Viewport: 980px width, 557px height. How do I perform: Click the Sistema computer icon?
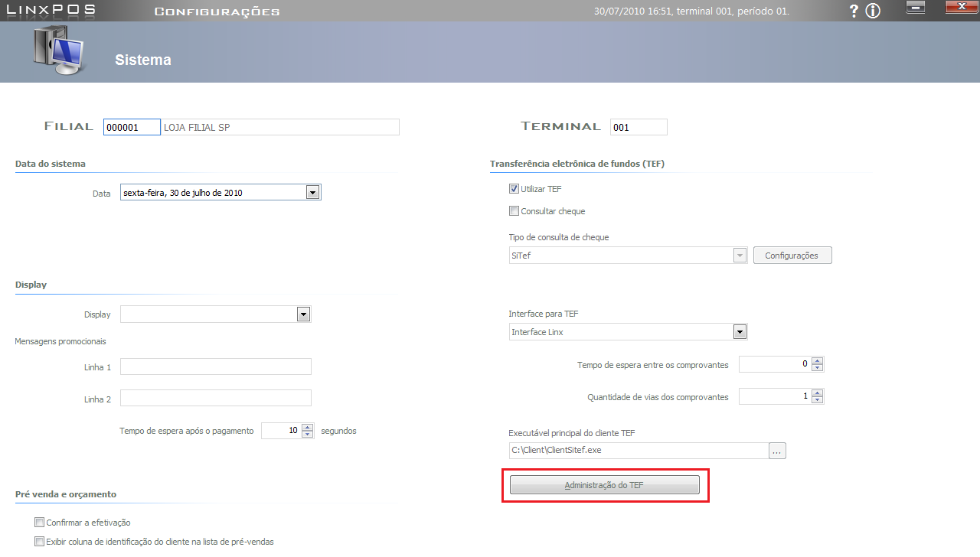click(58, 50)
